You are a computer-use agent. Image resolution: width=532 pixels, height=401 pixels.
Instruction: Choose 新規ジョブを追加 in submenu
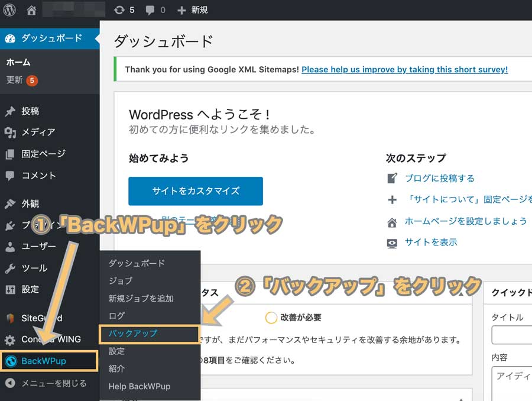click(x=141, y=299)
